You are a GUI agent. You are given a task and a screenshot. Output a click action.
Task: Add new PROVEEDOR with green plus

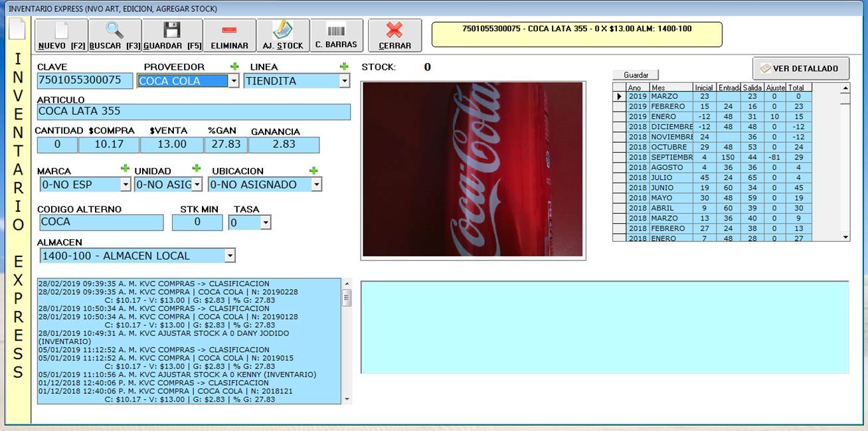pos(234,66)
